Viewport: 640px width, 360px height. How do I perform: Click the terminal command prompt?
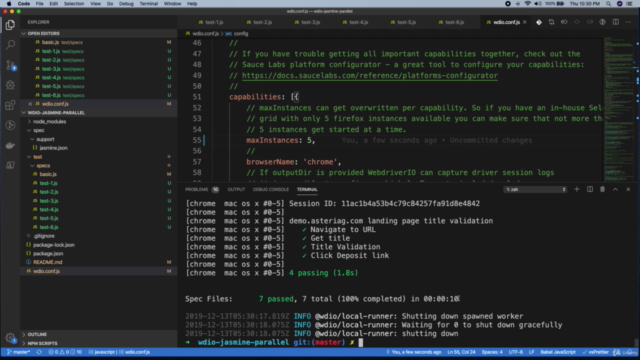(x=361, y=342)
